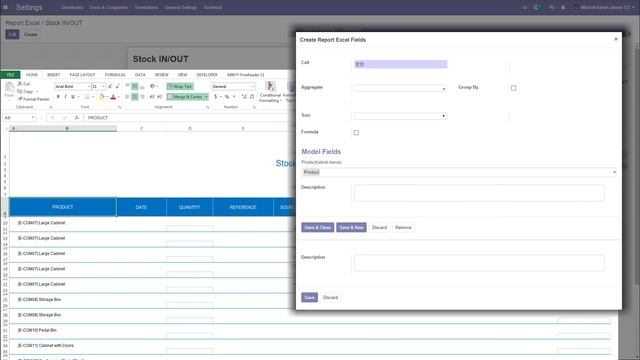Viewport: 640px width, 360px height.
Task: Toggle Underline formatting in ribbon
Action: click(x=73, y=97)
